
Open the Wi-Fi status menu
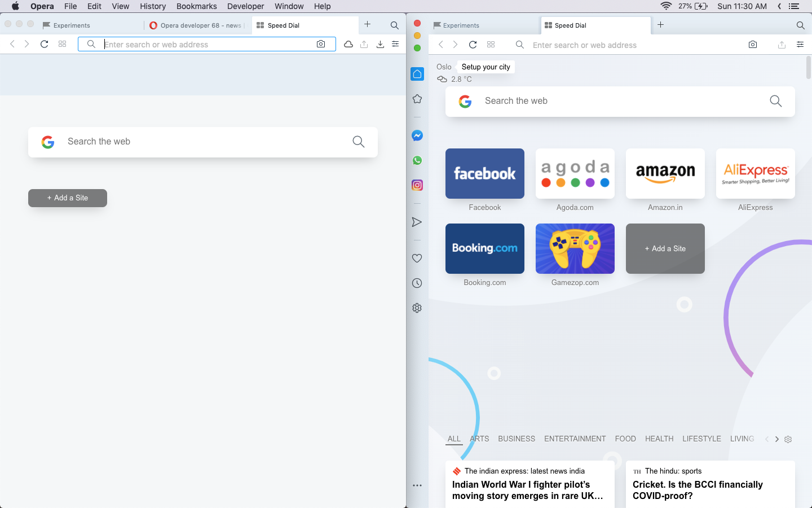[x=666, y=6]
